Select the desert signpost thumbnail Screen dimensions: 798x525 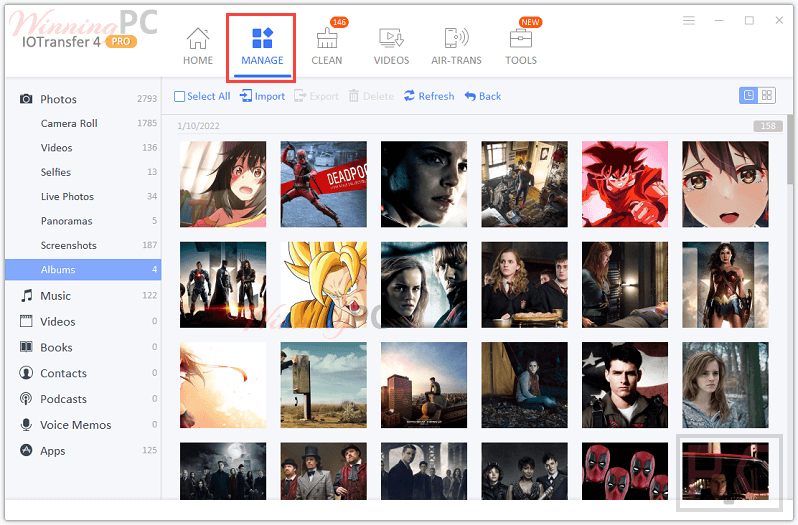pos(324,385)
